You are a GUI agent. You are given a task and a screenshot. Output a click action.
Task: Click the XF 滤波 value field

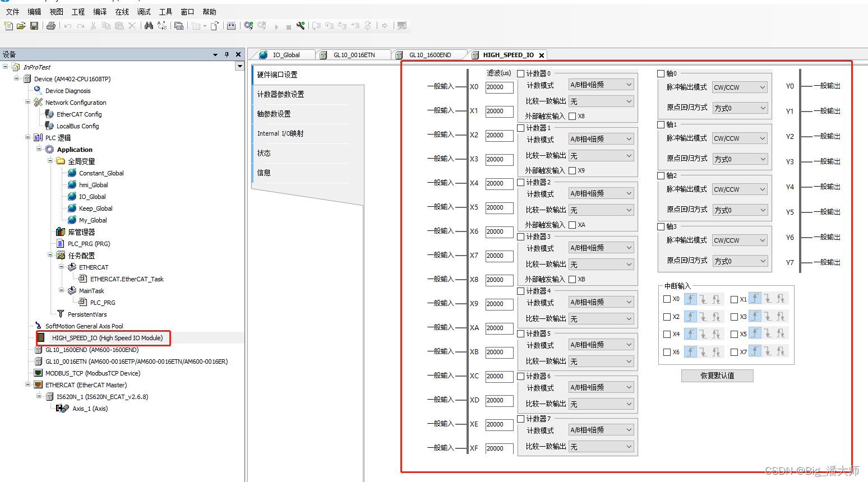pos(499,448)
